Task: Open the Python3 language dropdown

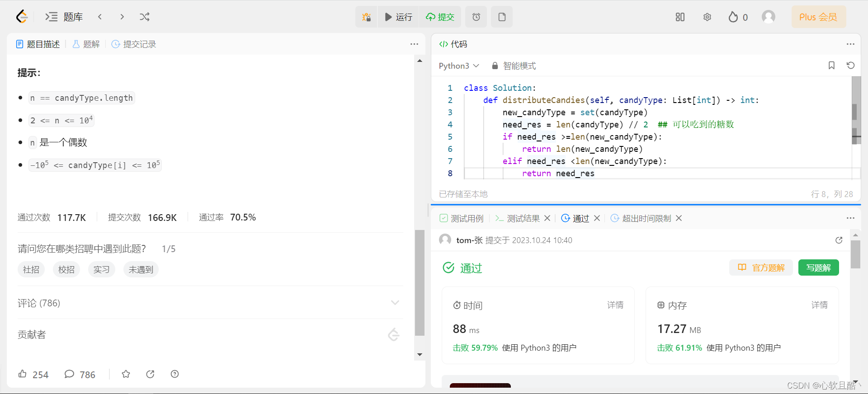Action: click(x=458, y=66)
